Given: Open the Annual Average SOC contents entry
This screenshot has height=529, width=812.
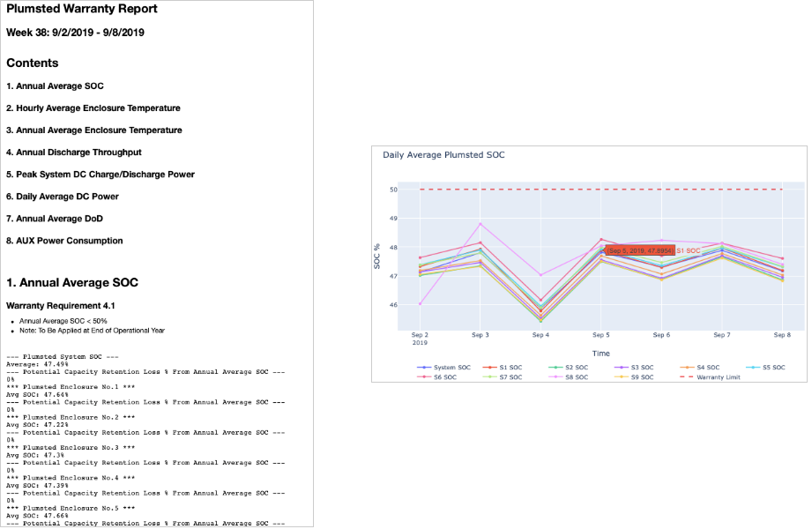Looking at the screenshot, I should tap(55, 86).
